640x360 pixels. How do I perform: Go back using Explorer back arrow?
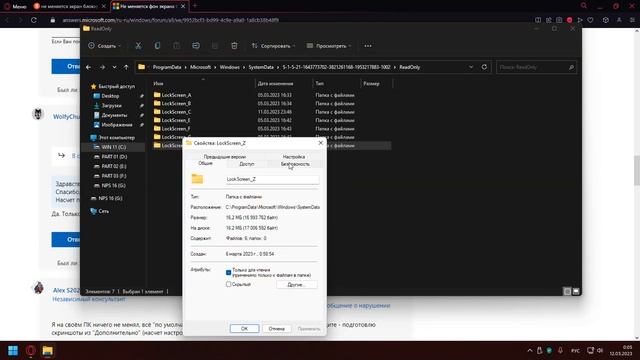click(89, 67)
